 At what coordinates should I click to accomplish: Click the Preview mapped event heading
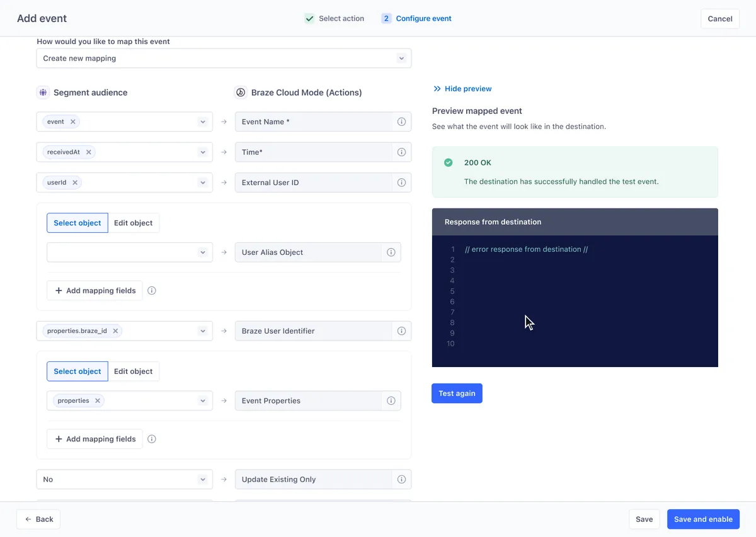[477, 111]
